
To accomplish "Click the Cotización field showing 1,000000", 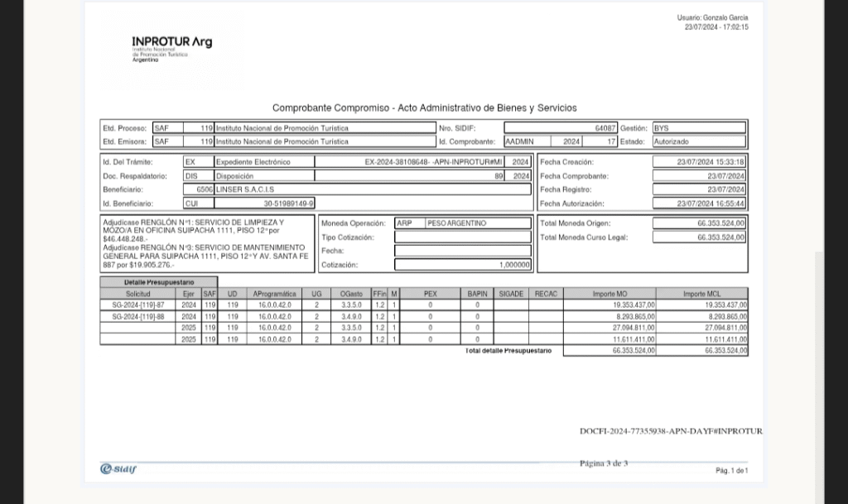I will point(462,265).
